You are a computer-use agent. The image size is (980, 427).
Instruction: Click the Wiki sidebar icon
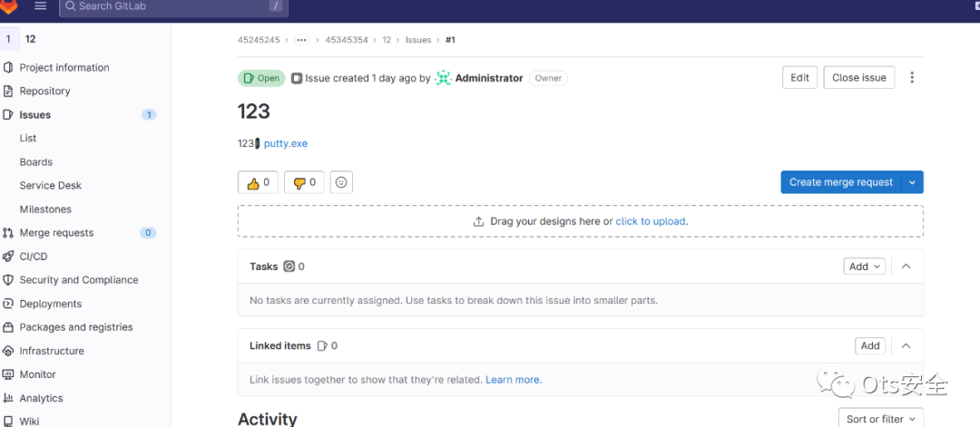(x=8, y=422)
